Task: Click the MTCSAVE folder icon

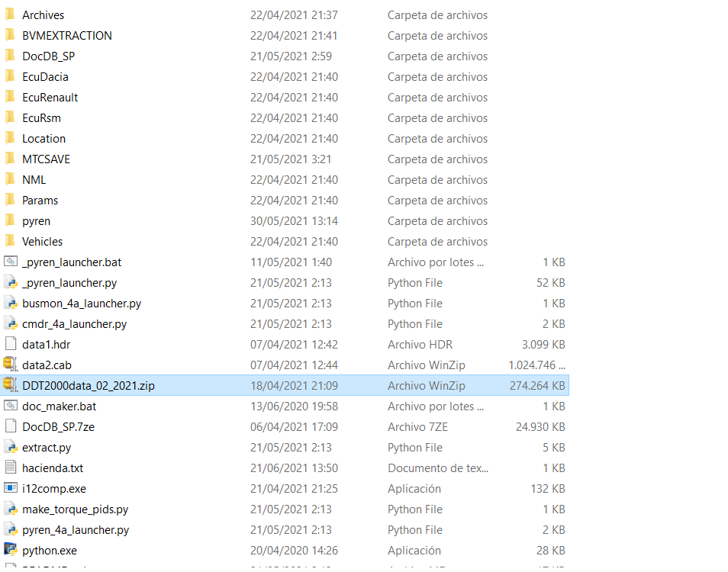Action: tap(10, 159)
